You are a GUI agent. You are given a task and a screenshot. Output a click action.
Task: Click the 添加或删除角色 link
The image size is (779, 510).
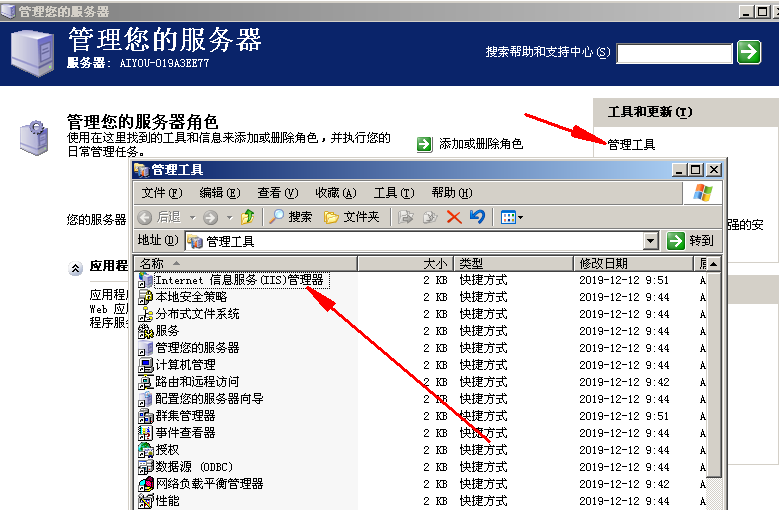pos(481,144)
